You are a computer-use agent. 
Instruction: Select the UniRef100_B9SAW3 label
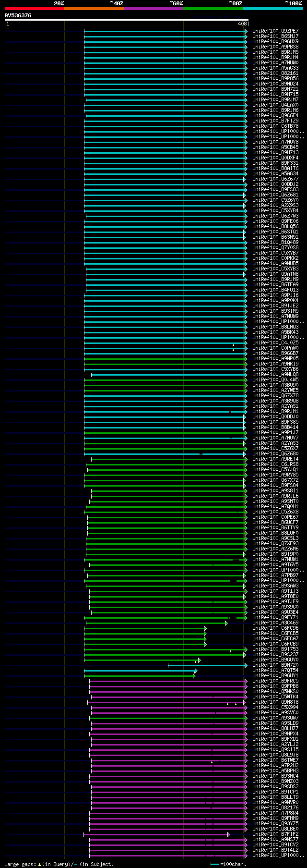coord(275,586)
